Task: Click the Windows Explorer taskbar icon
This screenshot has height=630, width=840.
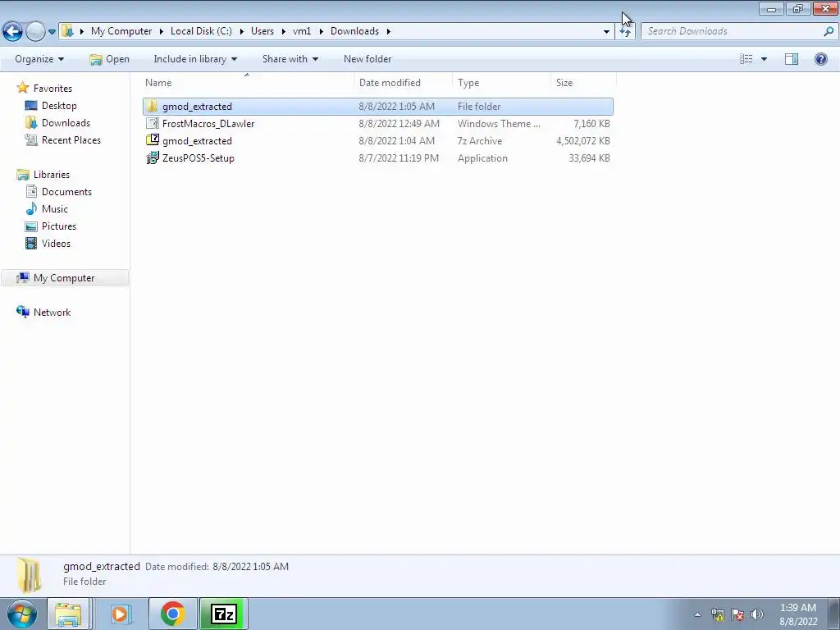Action: point(68,614)
